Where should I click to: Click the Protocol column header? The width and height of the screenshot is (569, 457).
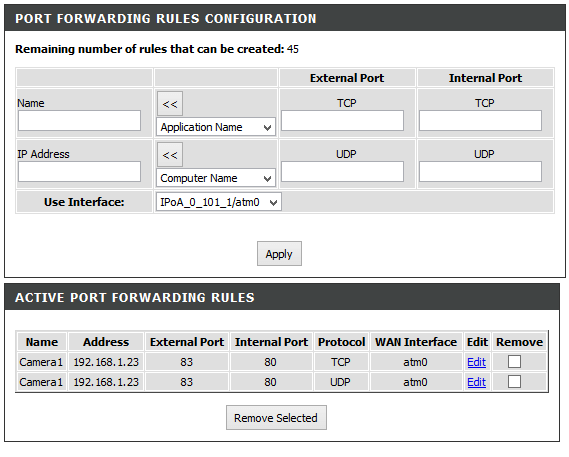click(341, 342)
